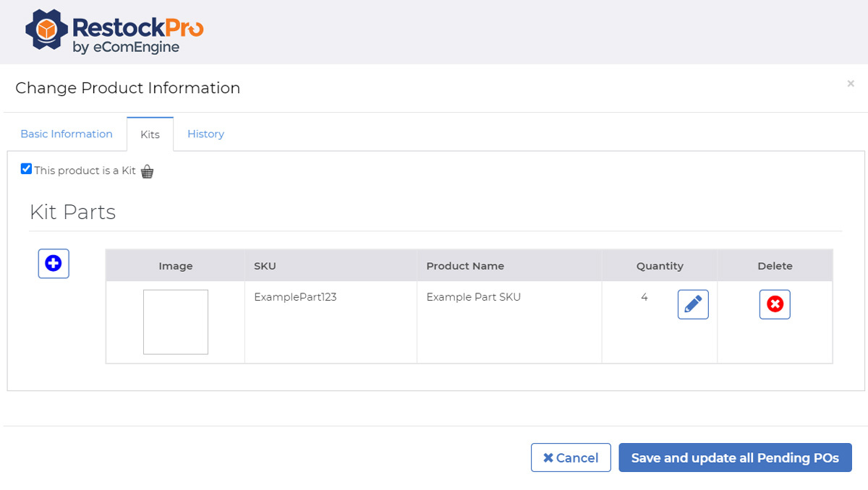Click the Product Name column header
868x490 pixels.
pos(465,266)
